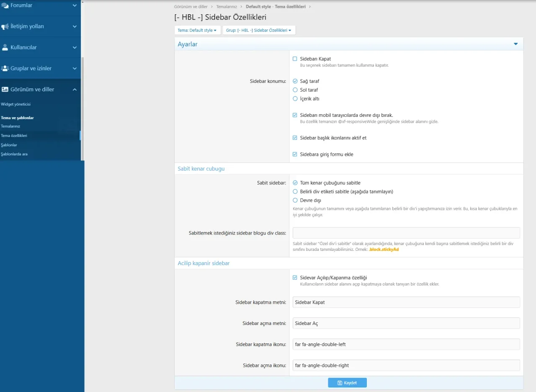Click the Sidebar kapatma ikonu input field
The height and width of the screenshot is (392, 536).
tap(406, 344)
